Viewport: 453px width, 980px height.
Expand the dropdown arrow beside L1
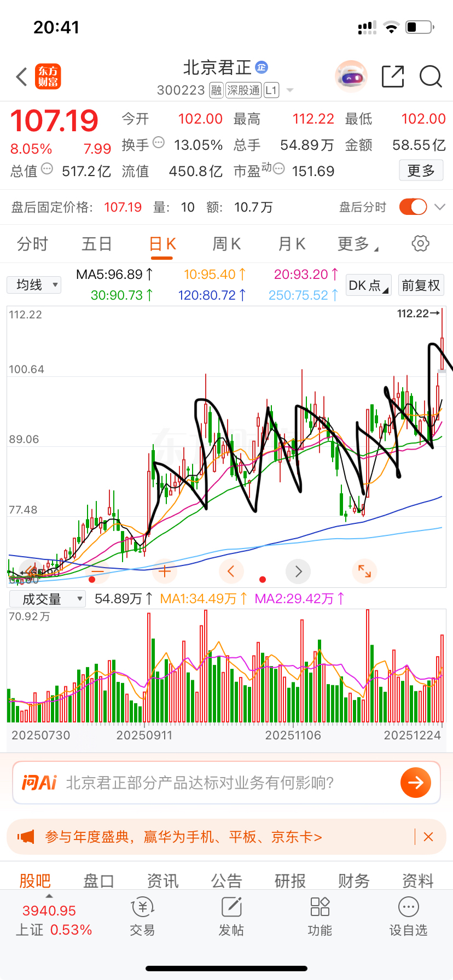tap(290, 90)
